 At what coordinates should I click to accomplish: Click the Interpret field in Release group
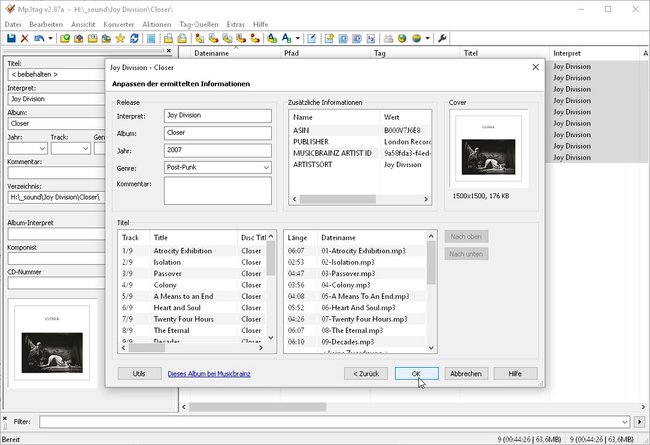click(x=218, y=116)
